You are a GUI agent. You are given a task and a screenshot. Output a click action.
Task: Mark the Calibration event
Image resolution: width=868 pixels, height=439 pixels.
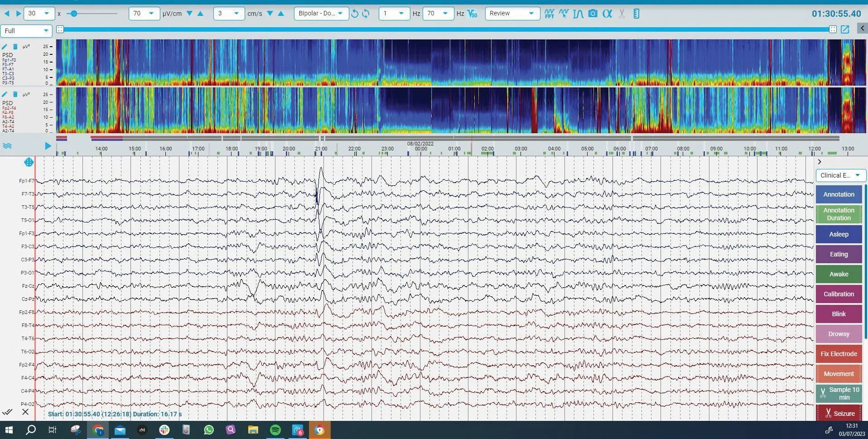[839, 294]
